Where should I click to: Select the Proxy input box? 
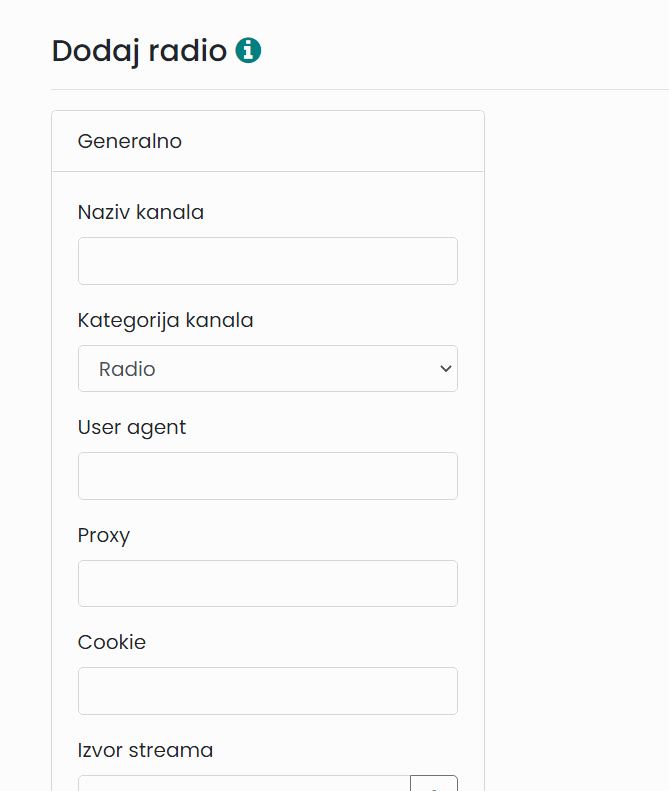click(x=268, y=584)
